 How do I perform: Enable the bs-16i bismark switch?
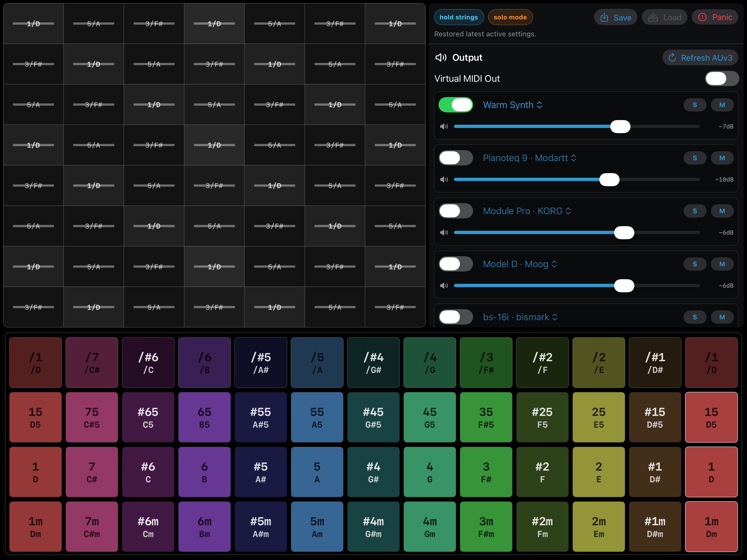(456, 317)
